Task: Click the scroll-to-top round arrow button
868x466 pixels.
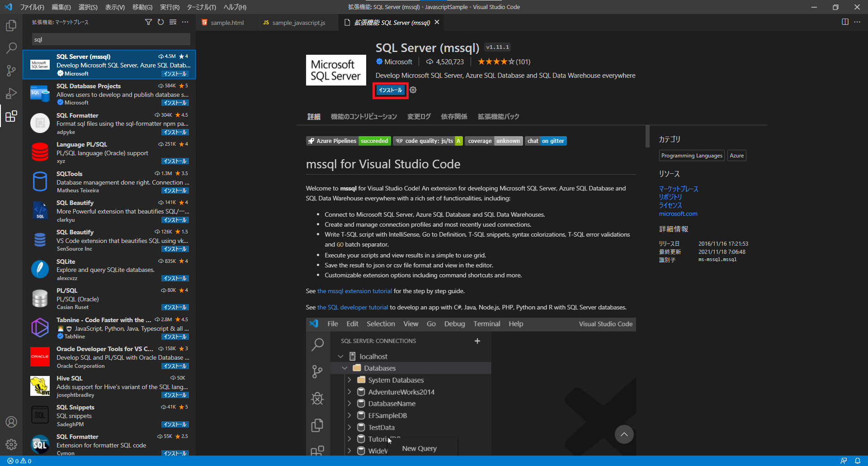Action: pyautogui.click(x=624, y=434)
